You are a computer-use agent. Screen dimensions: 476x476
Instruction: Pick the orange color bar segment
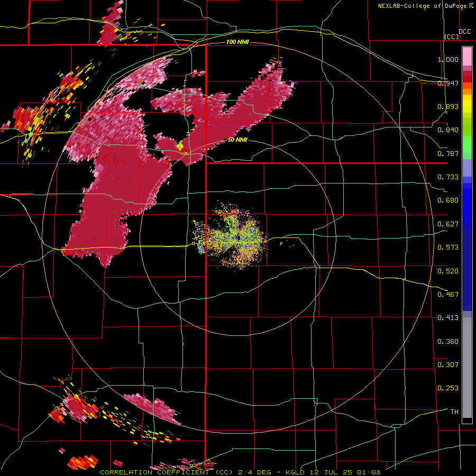pos(467,91)
